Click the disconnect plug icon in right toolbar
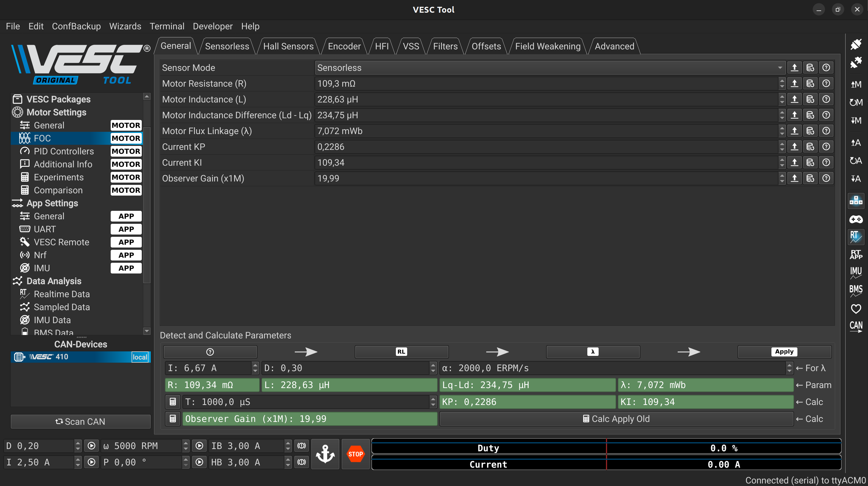This screenshot has width=868, height=486. click(x=856, y=63)
